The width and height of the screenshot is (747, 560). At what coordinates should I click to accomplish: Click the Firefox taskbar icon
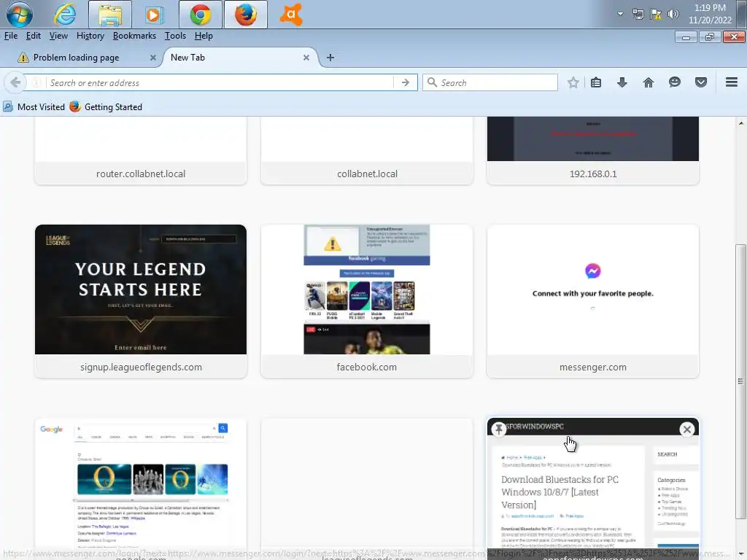246,15
